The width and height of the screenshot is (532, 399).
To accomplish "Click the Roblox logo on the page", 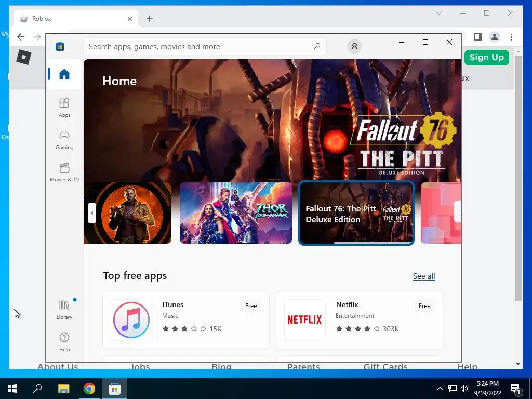I will click(x=24, y=57).
